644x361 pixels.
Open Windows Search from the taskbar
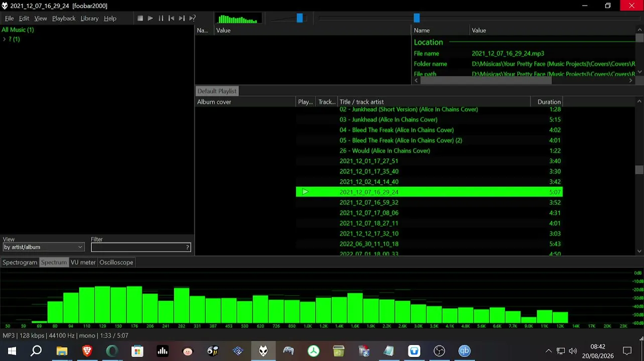click(x=36, y=351)
